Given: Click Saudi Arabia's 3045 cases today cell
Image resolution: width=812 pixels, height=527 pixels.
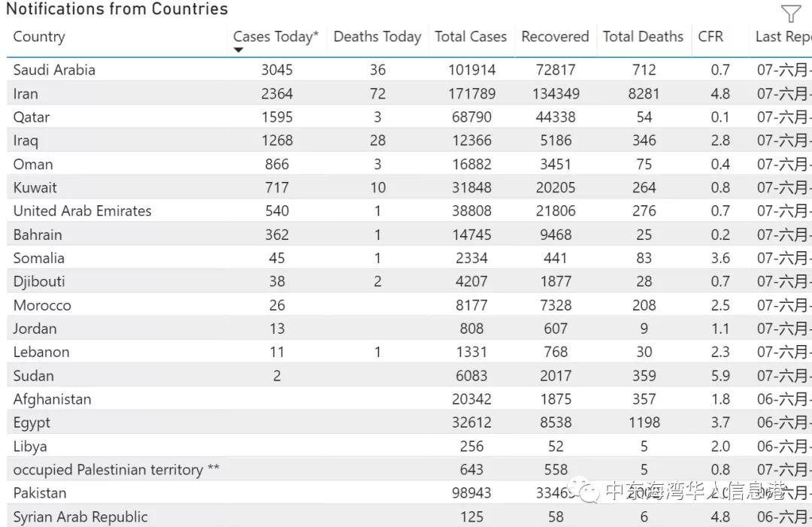Looking at the screenshot, I should point(277,70).
